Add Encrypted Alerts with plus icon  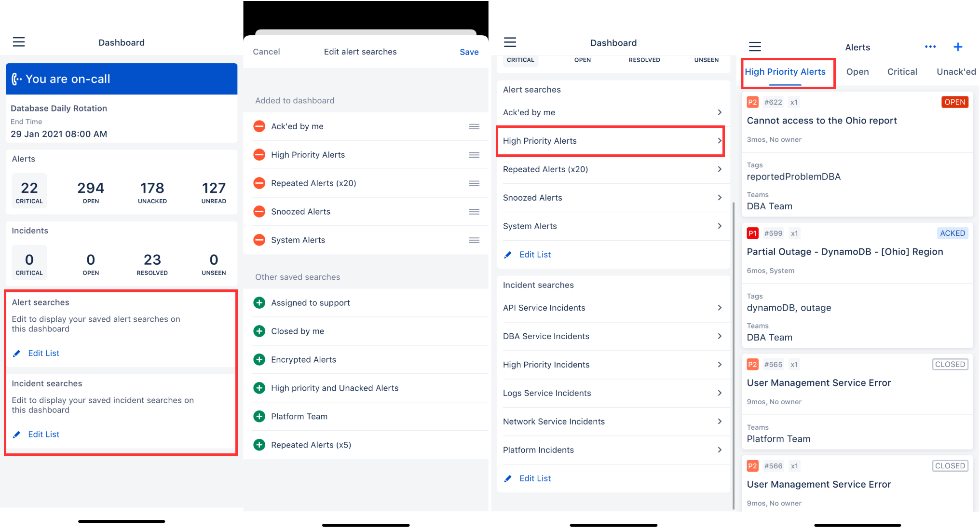click(259, 360)
